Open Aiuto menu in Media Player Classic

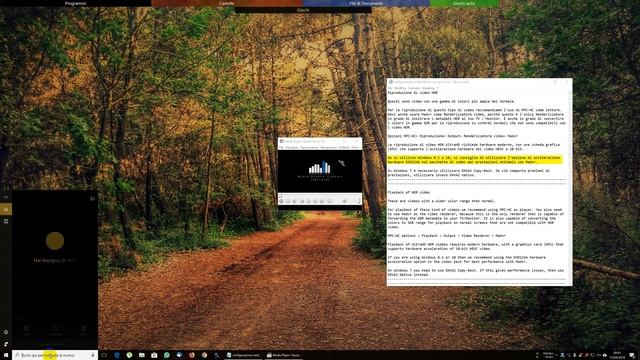coord(355,147)
